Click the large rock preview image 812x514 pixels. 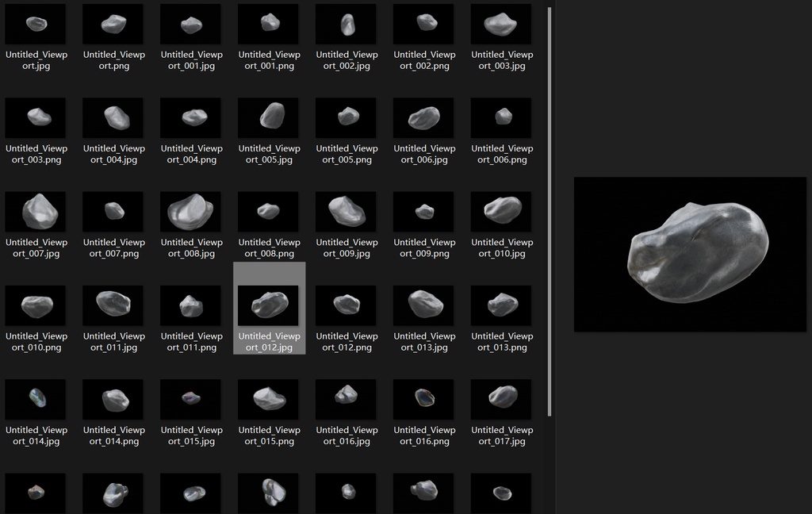691,255
